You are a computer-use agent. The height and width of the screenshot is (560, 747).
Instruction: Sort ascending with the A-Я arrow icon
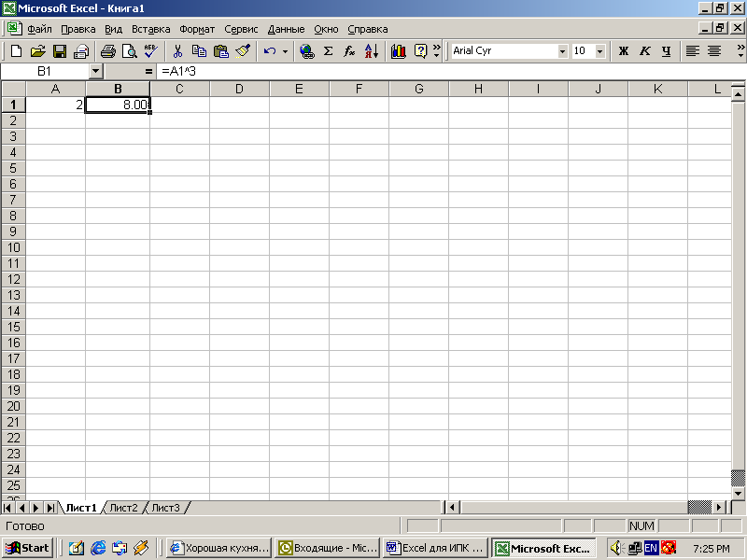coord(372,51)
